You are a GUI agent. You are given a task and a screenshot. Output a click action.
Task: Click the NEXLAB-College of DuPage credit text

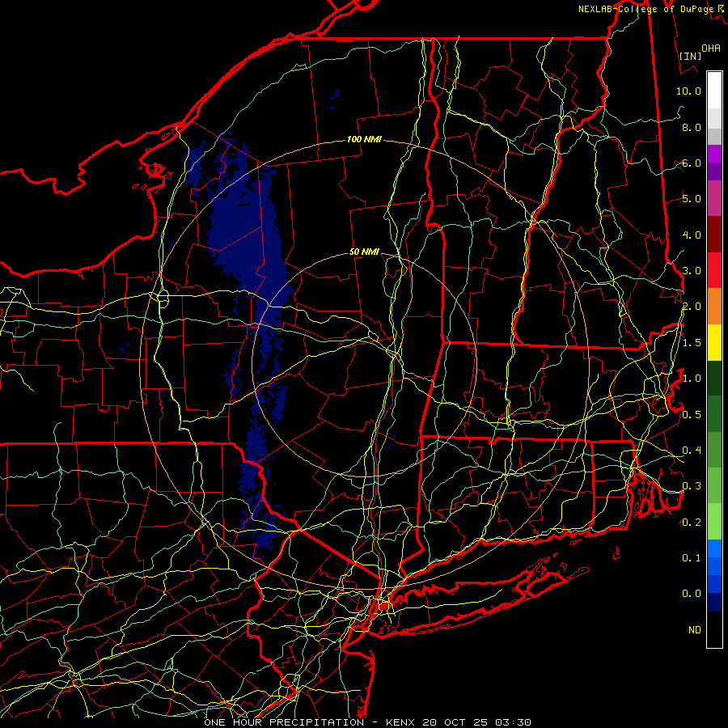[x=650, y=9]
